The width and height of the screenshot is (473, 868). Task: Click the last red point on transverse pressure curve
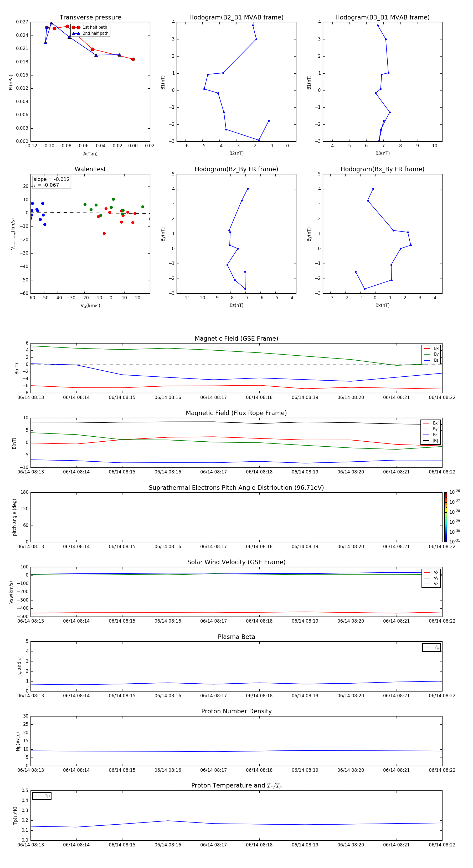[x=133, y=59]
